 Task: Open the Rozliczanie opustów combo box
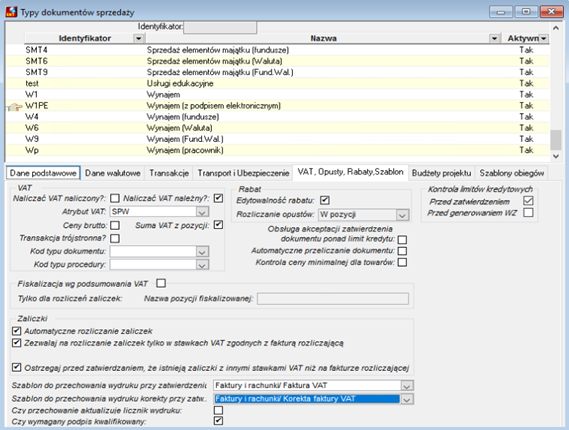tap(402, 215)
